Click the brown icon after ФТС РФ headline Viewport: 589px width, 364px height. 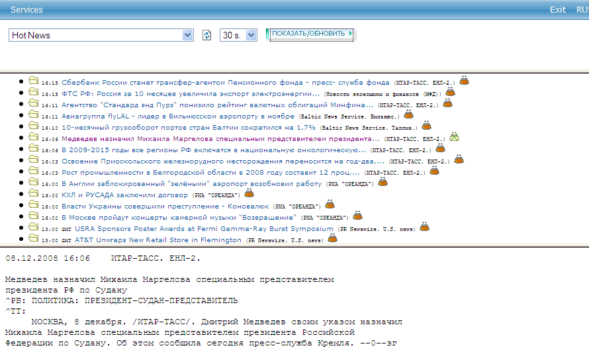447,93
